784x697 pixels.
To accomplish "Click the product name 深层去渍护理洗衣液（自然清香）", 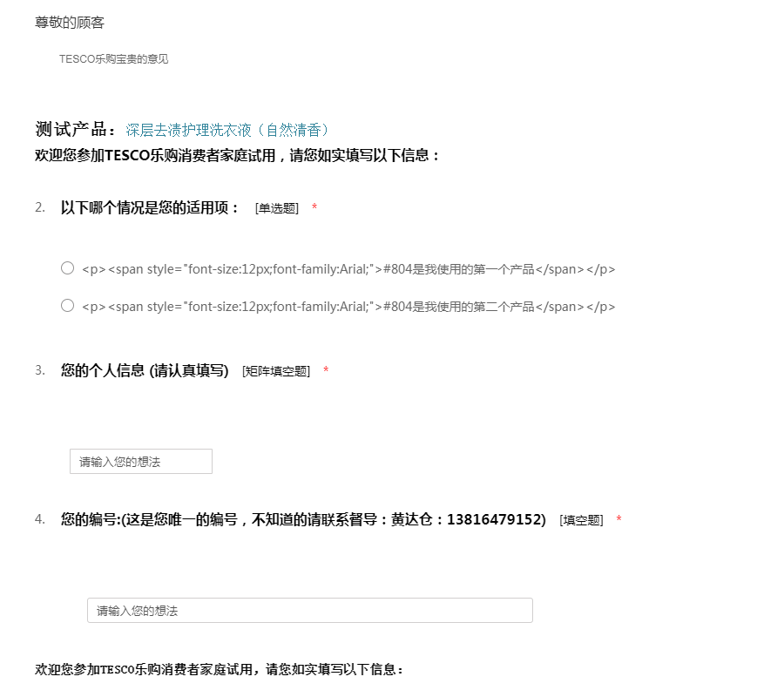I will (229, 131).
